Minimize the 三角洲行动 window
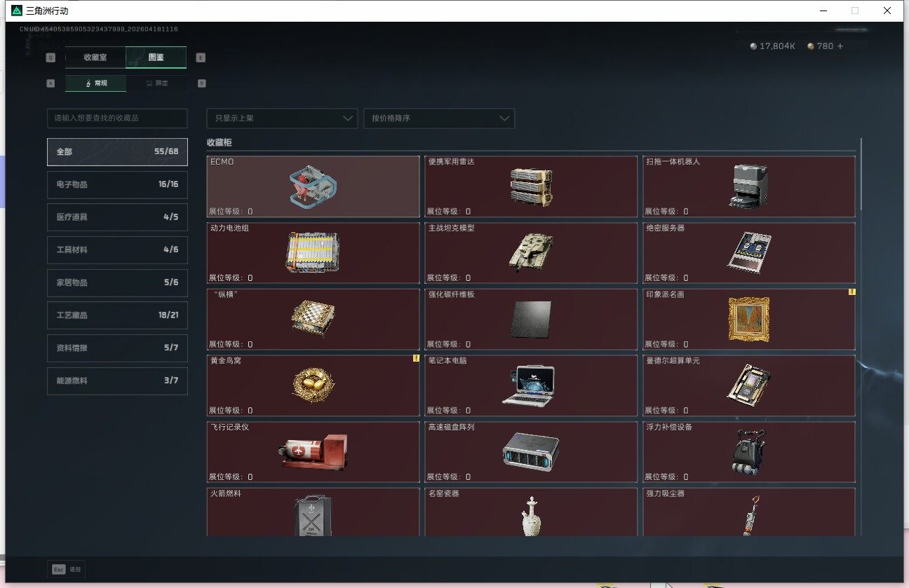Viewport: 909px width, 588px height. 822,11
